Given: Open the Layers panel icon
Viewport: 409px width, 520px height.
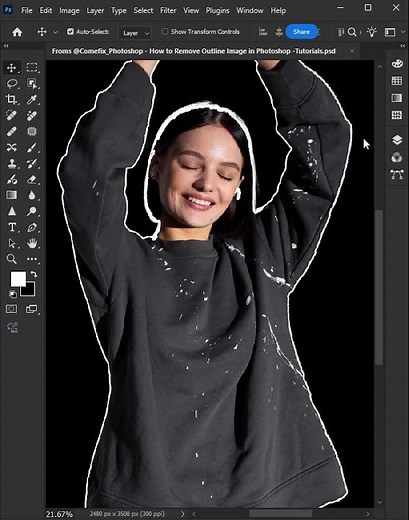Looking at the screenshot, I should coord(397,140).
